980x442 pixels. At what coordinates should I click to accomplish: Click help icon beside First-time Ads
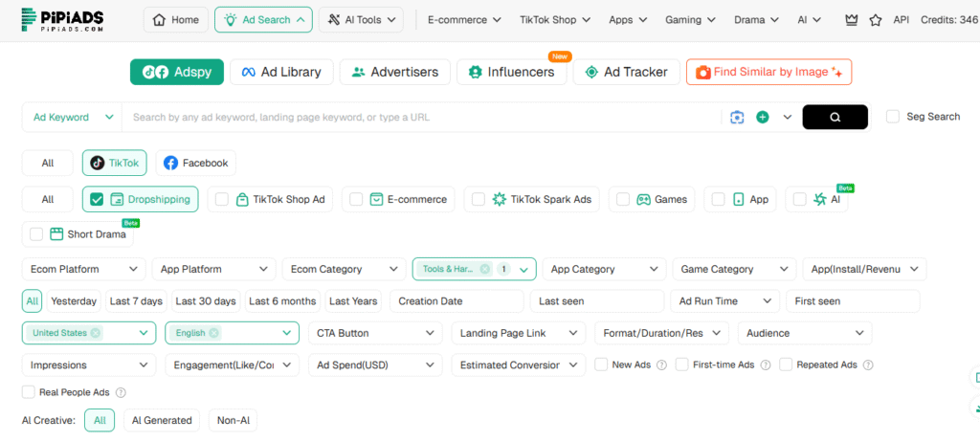766,365
